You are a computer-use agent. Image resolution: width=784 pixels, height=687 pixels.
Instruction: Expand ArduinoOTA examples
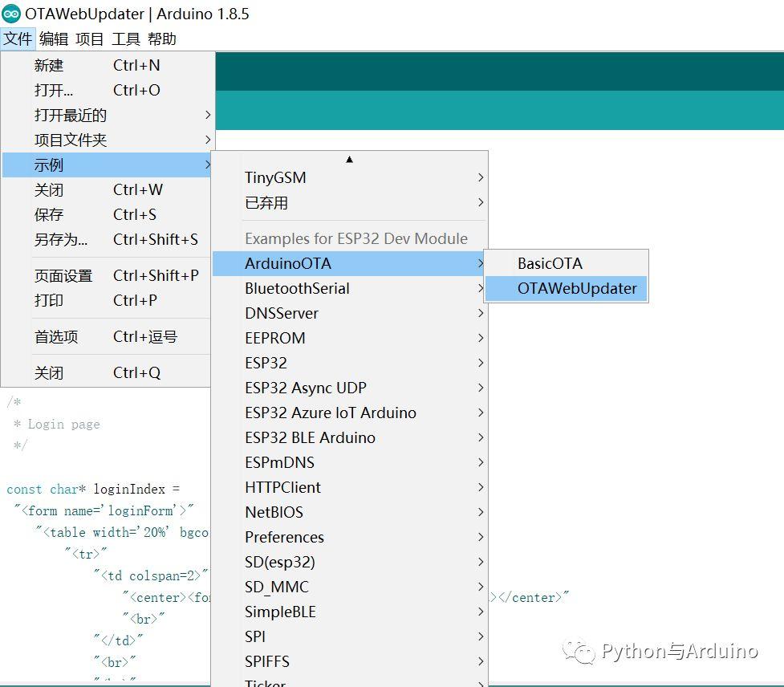350,264
